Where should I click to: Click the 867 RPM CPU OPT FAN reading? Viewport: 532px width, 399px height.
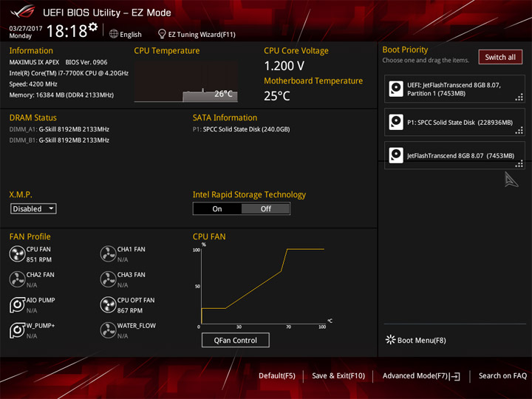click(130, 310)
